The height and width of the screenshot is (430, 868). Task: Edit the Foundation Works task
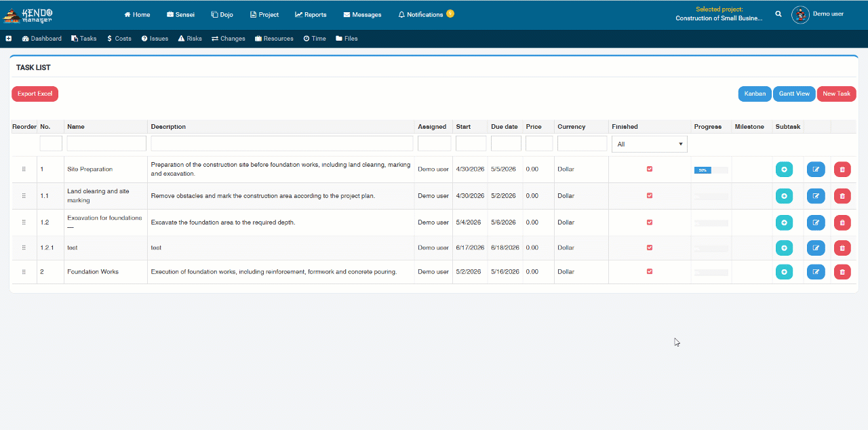point(816,272)
